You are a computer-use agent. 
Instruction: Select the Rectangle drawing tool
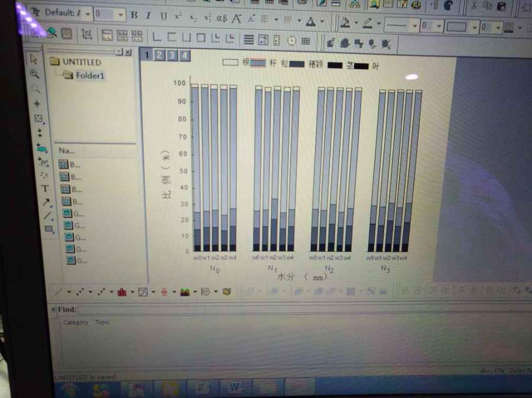click(x=49, y=229)
